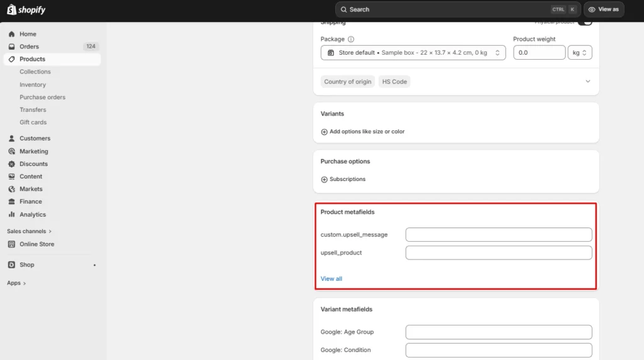
Task: Click Add options like size or color
Action: click(367, 132)
